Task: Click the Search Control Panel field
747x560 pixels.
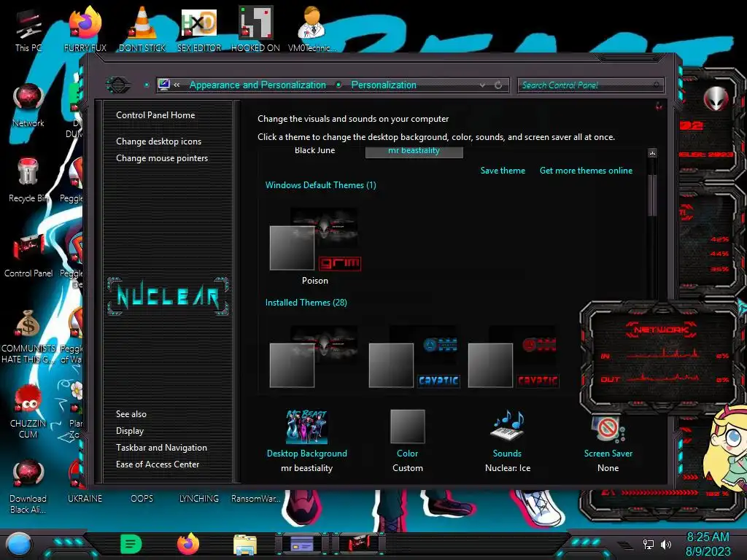Action: [x=590, y=85]
